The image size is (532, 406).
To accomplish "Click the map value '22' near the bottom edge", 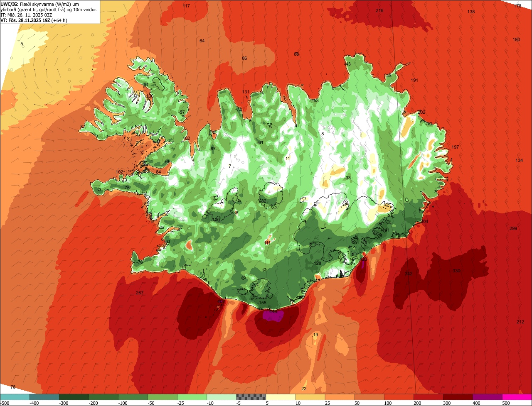I will [304, 389].
